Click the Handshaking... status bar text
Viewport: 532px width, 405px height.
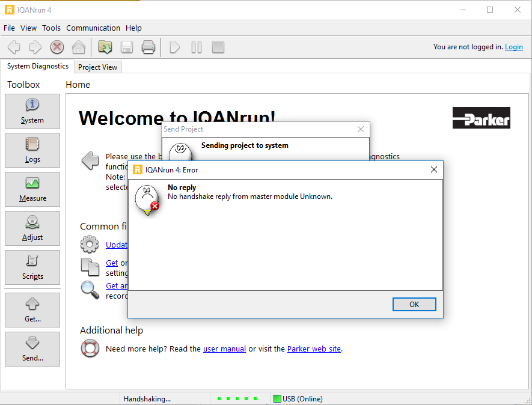pos(147,399)
